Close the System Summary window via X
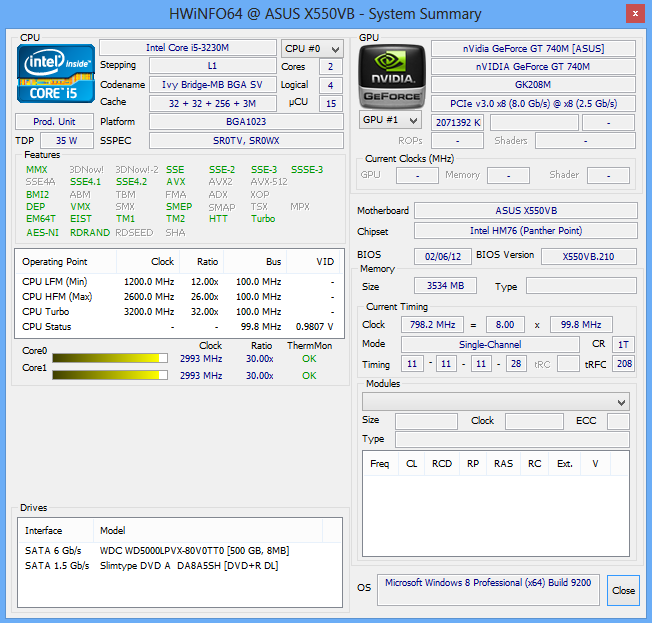Image resolution: width=652 pixels, height=623 pixels. pos(635,13)
